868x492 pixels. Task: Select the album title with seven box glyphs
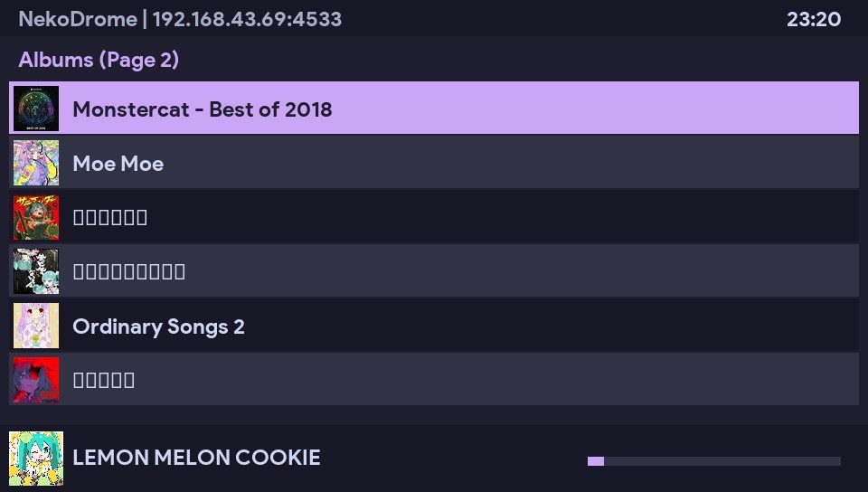(110, 218)
